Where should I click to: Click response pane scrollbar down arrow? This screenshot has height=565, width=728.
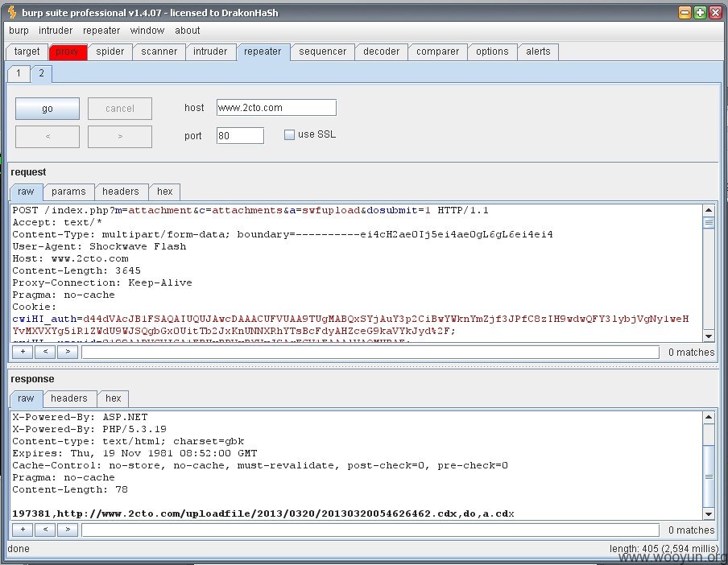709,513
